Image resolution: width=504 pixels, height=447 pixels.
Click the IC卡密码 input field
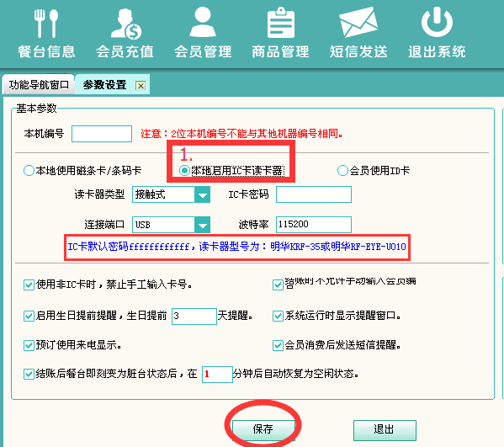tap(314, 194)
